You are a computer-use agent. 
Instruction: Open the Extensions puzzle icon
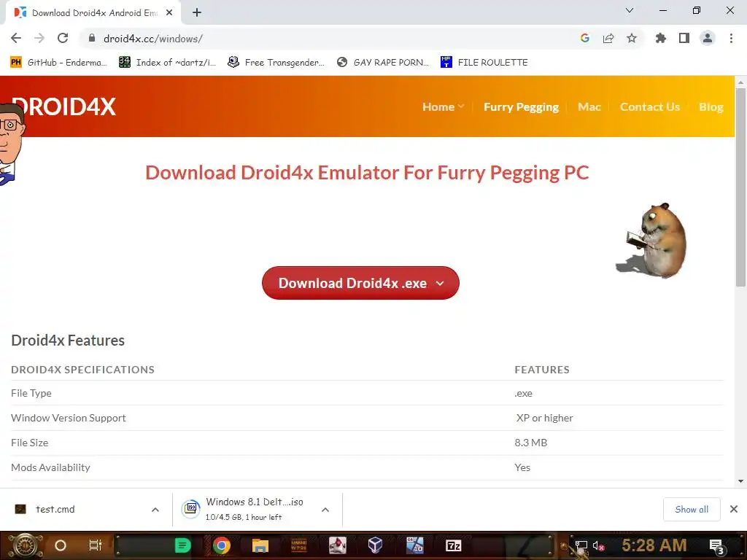tap(660, 38)
